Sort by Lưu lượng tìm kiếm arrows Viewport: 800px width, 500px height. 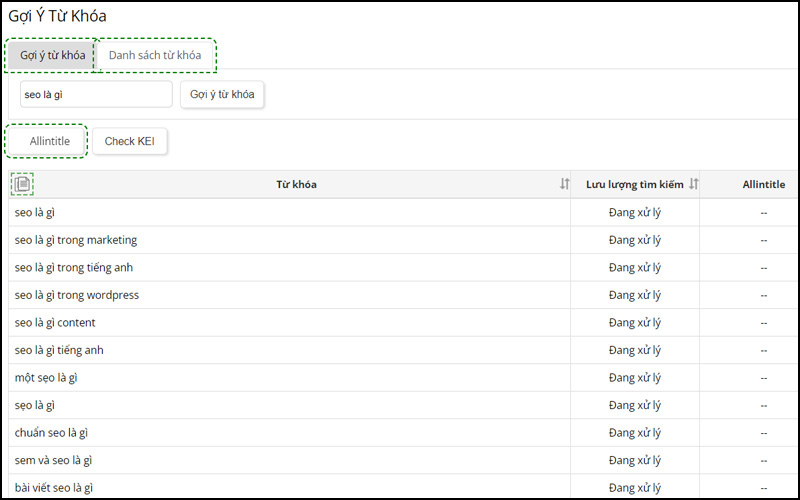(693, 184)
